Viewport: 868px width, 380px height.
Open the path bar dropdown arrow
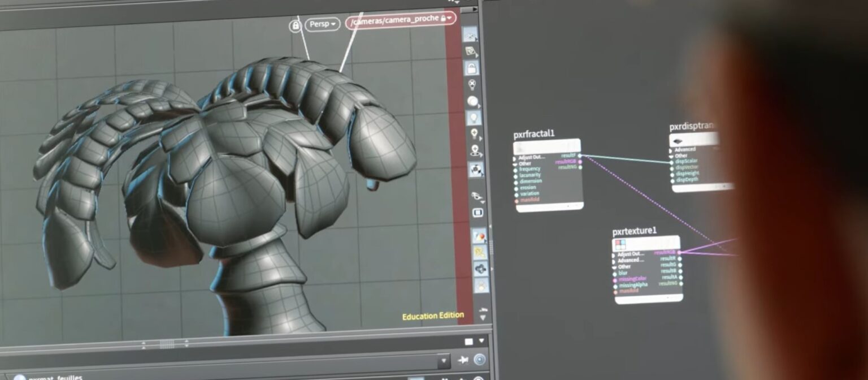[x=444, y=360]
